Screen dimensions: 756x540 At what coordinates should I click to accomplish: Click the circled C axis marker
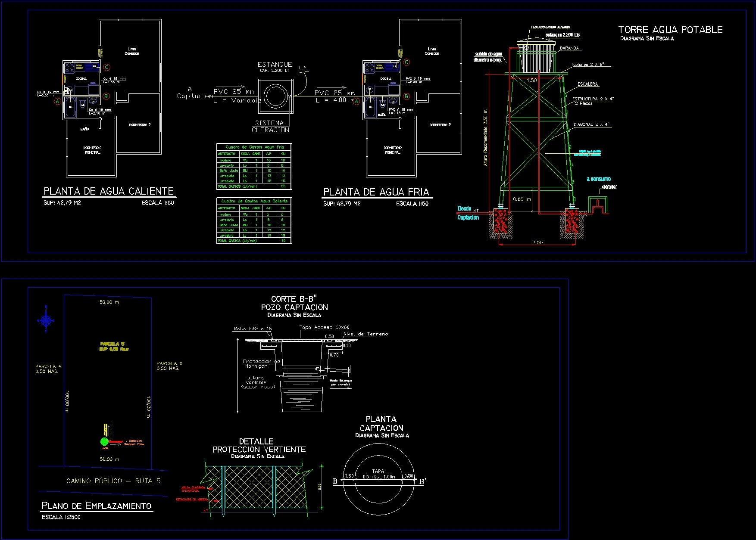106,67
